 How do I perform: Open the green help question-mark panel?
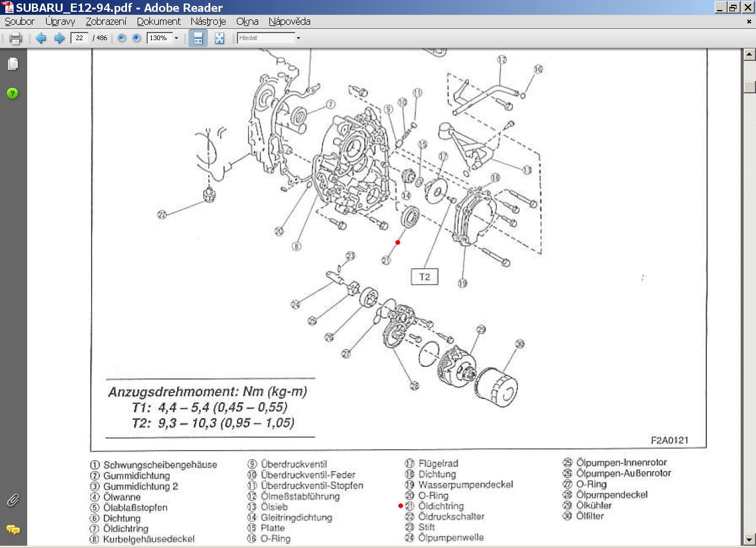12,93
